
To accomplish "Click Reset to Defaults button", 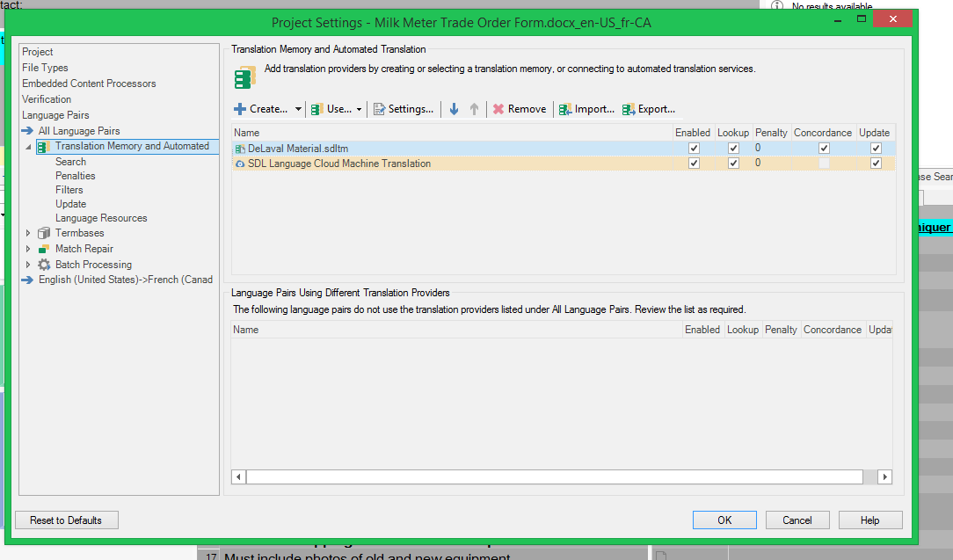I will pos(66,520).
